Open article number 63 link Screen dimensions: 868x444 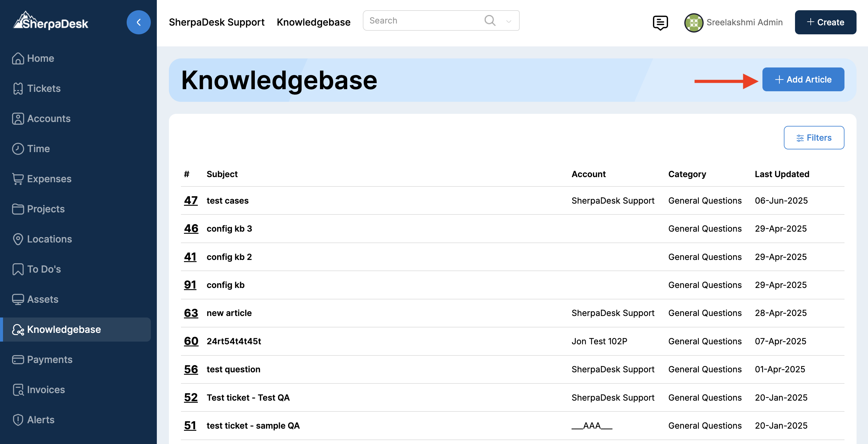(191, 313)
